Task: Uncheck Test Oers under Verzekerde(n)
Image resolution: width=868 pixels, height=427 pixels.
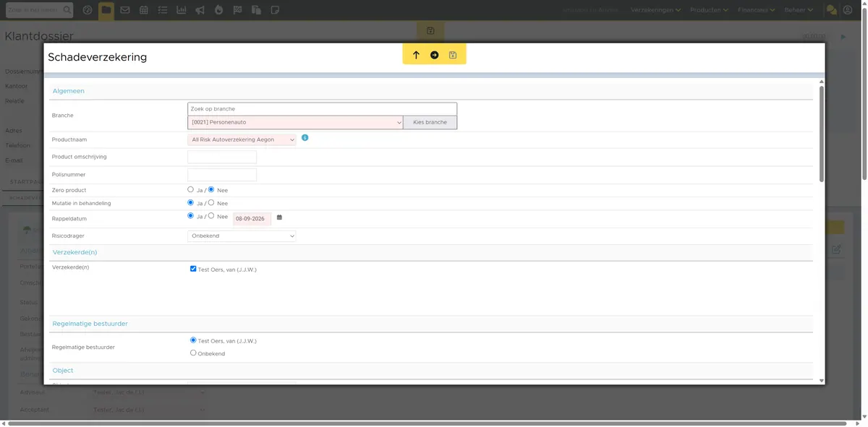Action: (x=193, y=269)
